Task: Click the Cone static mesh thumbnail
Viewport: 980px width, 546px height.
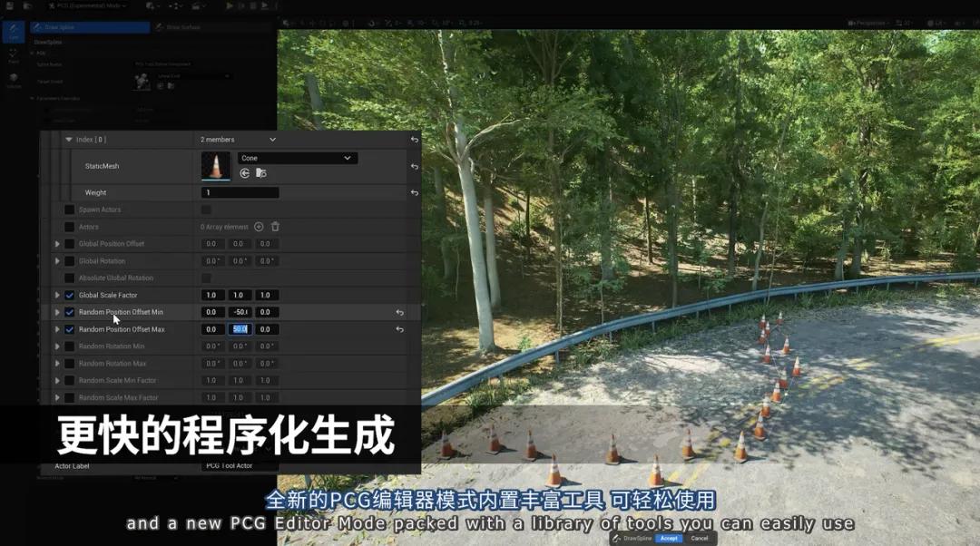Action: (x=216, y=166)
